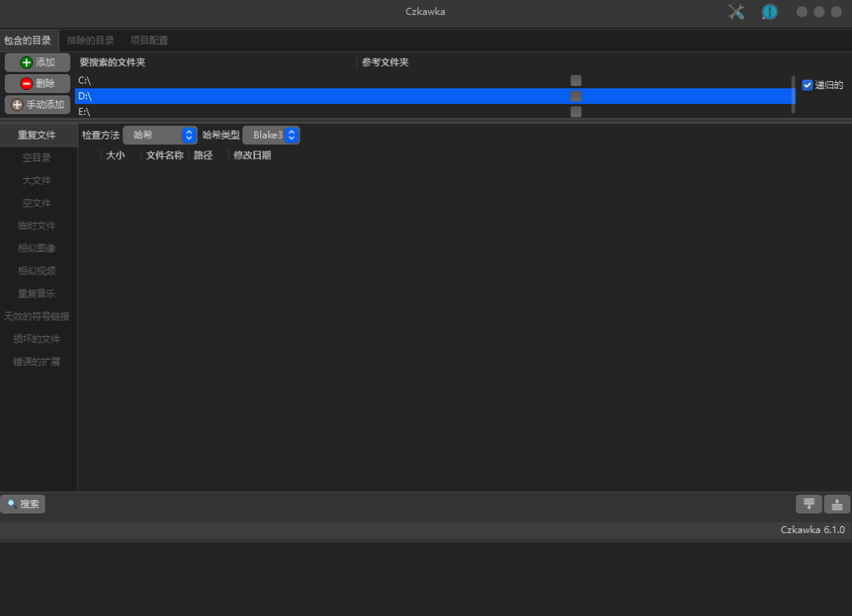The image size is (852, 616).
Task: Select 相似图像 in sidebar
Action: [38, 248]
